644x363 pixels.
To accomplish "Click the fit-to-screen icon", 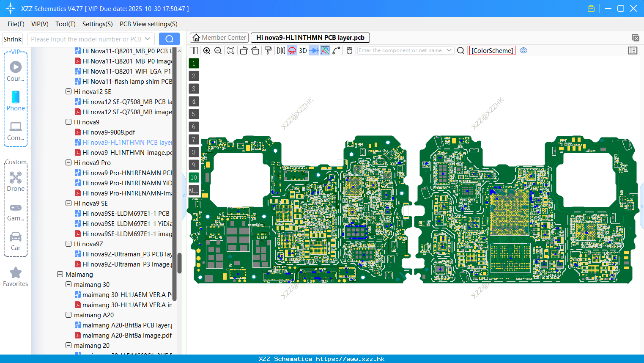I will (x=231, y=50).
